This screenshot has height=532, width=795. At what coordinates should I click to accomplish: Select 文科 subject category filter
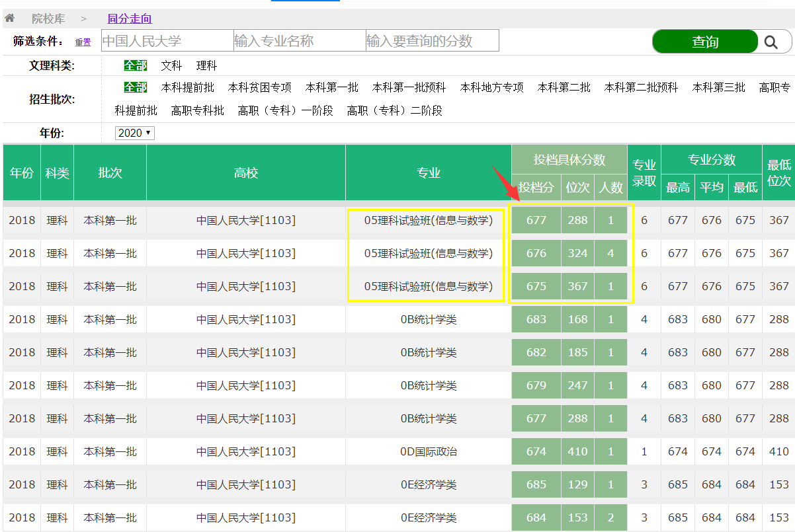(x=171, y=66)
